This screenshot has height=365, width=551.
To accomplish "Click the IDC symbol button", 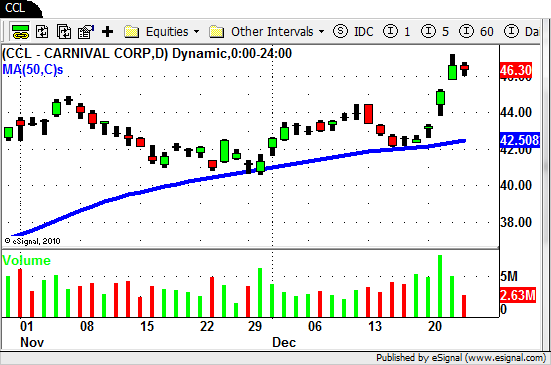I will (363, 32).
